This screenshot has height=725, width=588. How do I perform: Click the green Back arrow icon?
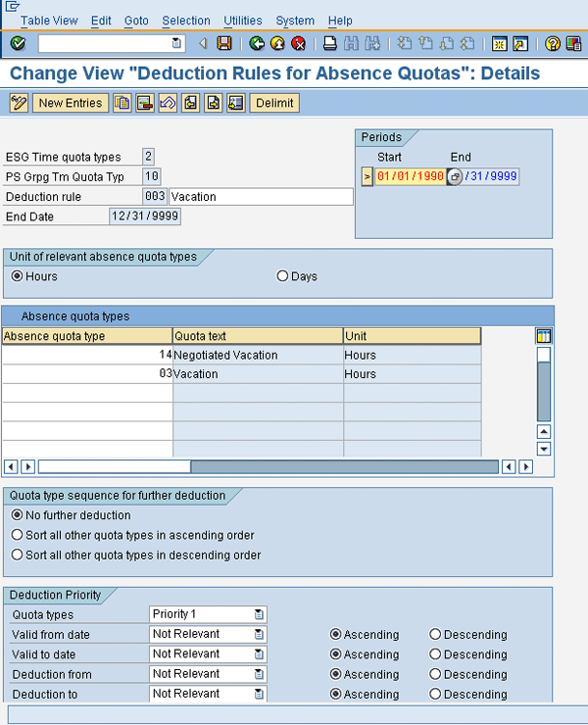pyautogui.click(x=257, y=43)
